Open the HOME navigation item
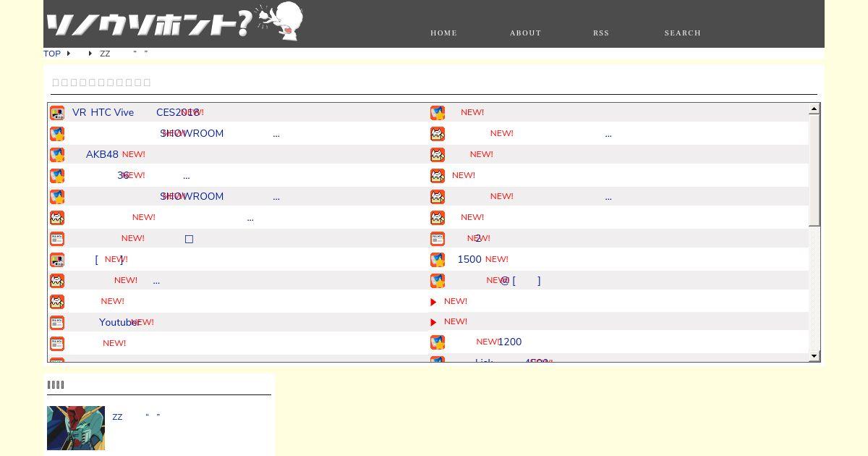 click(x=443, y=33)
